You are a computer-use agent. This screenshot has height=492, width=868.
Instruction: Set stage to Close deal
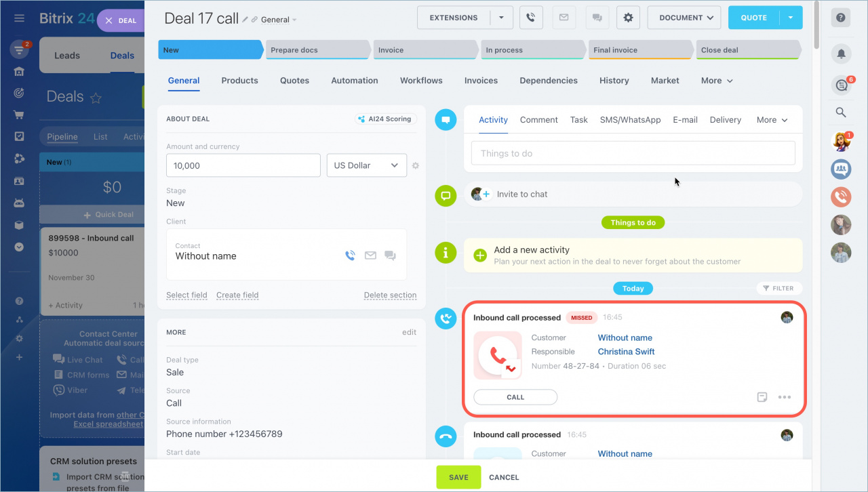[x=747, y=49]
